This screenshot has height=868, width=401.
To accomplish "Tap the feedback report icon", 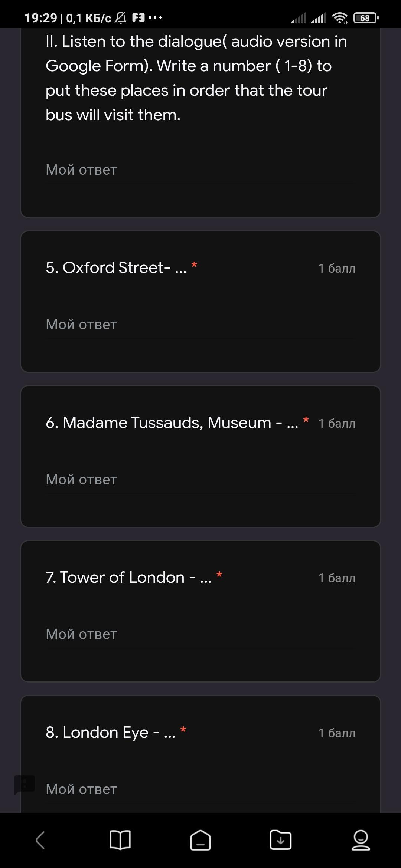I will click(x=25, y=784).
